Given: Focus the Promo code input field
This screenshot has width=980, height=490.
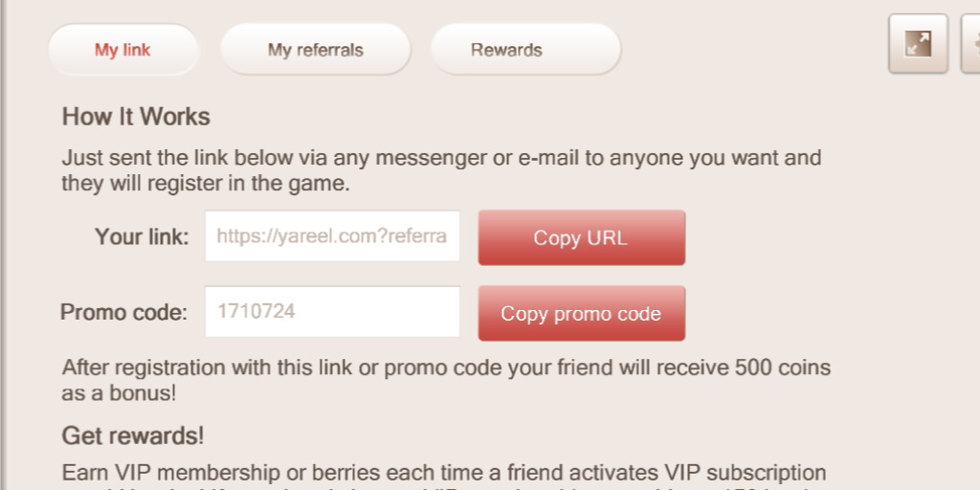Looking at the screenshot, I should [332, 312].
